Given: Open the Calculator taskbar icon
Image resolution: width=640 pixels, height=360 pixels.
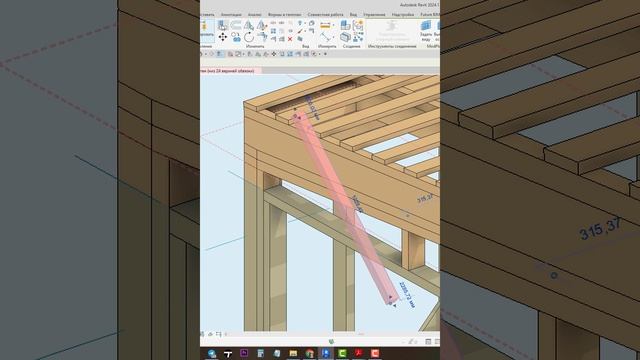Looking at the screenshot, I should [260, 353].
